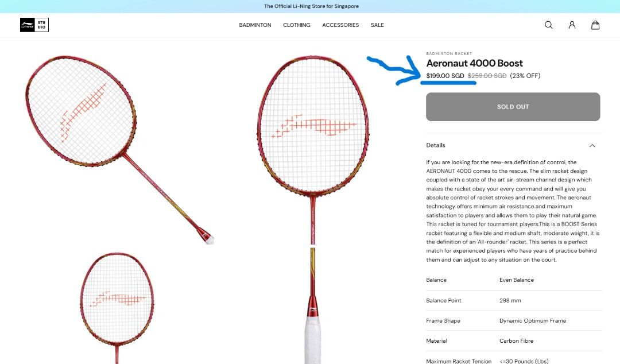This screenshot has width=620, height=364.
Task: View the racket handle grip image
Action: (x=313, y=306)
